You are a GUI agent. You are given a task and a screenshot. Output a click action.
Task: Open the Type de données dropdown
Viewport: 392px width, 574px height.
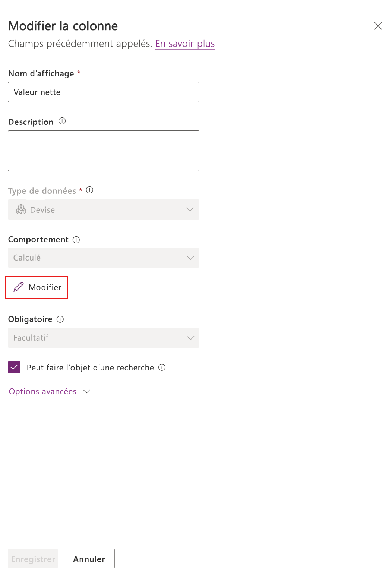(x=103, y=209)
